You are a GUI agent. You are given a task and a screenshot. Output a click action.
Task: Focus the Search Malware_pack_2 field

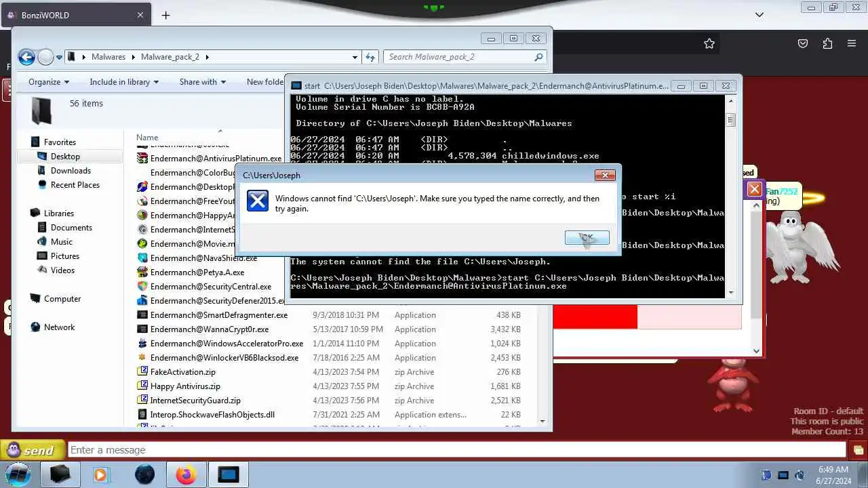[x=465, y=57]
